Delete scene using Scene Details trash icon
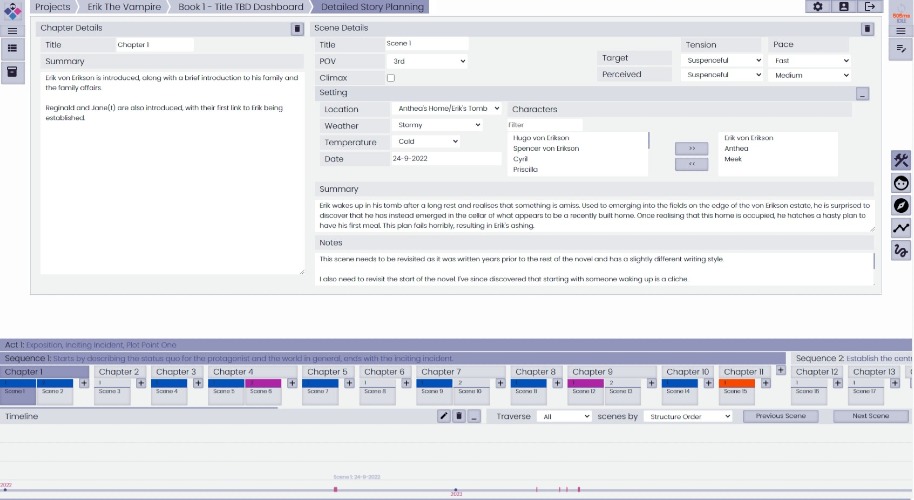This screenshot has width=914, height=500. point(867,29)
